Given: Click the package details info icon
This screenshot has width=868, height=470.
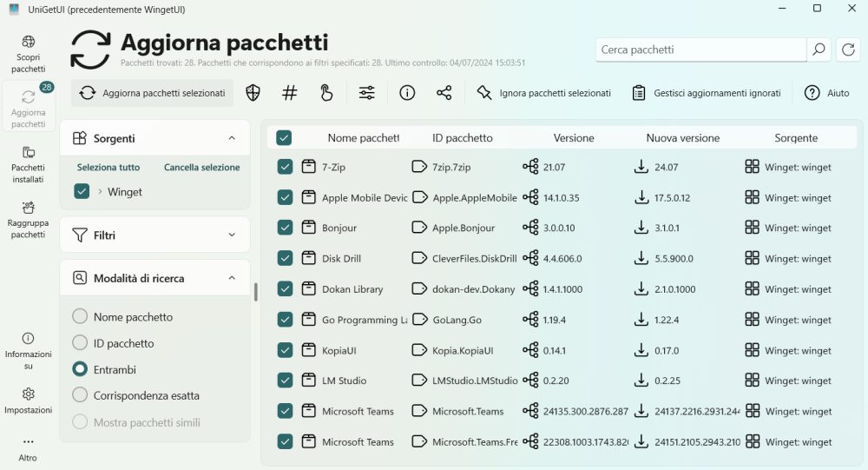Looking at the screenshot, I should click(407, 93).
